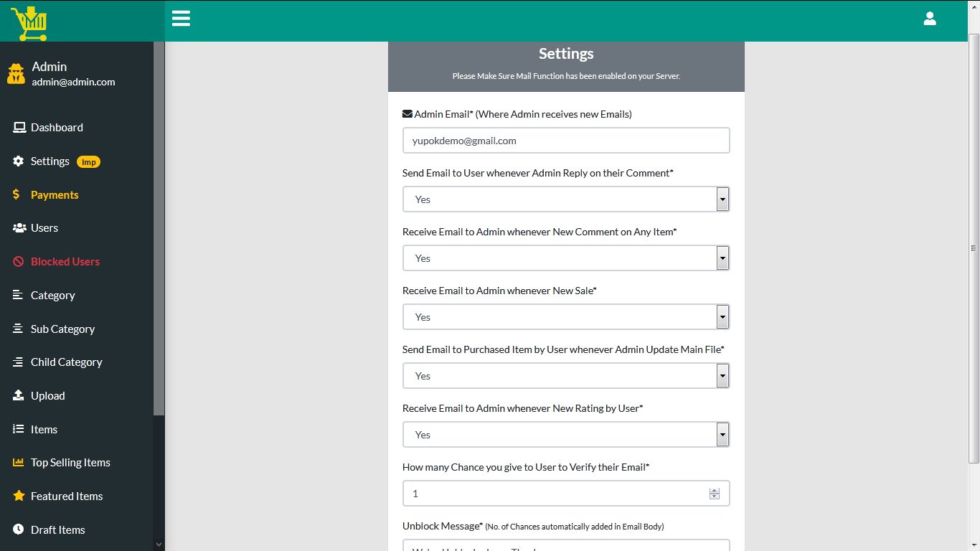
Task: Click the Payments dollar sign icon
Action: [x=17, y=194]
